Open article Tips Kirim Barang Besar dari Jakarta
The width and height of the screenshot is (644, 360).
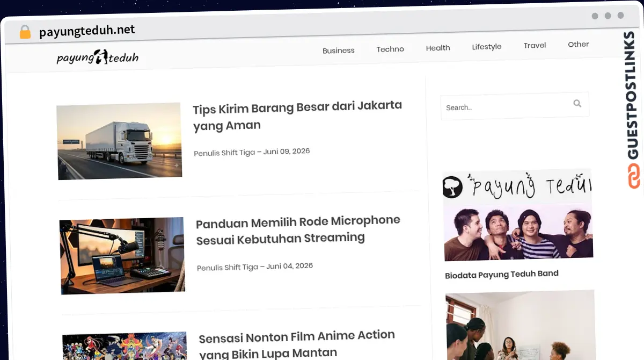pyautogui.click(x=297, y=116)
